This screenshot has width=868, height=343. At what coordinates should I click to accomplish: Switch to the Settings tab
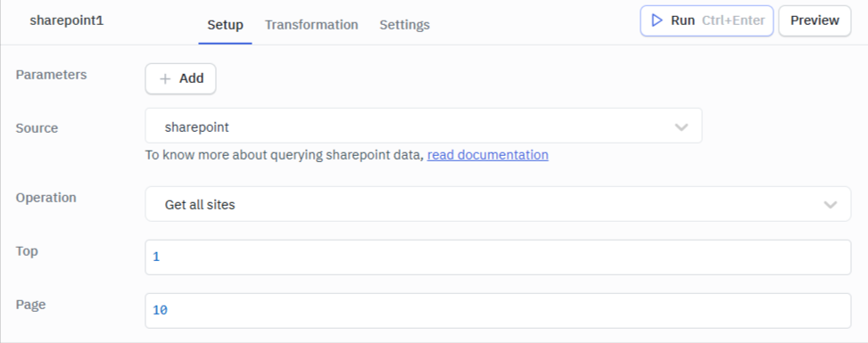tap(404, 25)
